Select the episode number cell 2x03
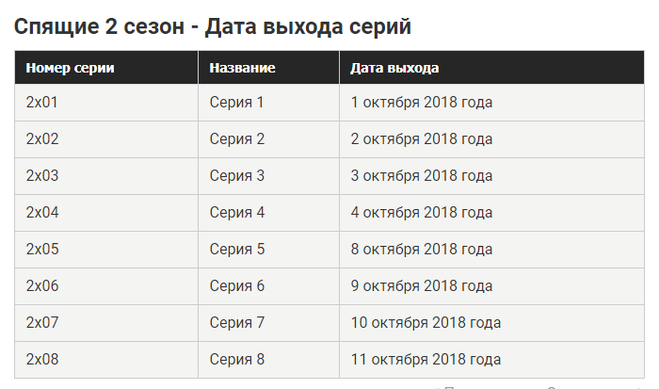The image size is (659, 389). (106, 176)
